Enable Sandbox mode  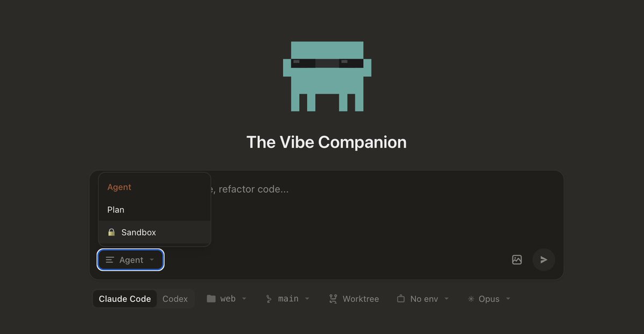tap(139, 232)
